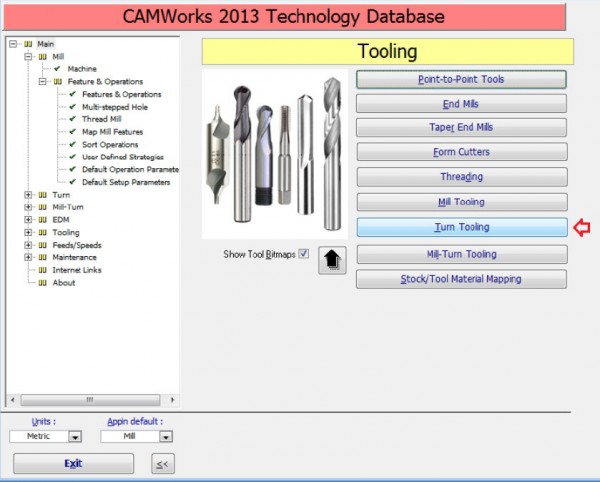This screenshot has height=482, width=600.
Task: Open Turn Tooling
Action: (x=462, y=227)
